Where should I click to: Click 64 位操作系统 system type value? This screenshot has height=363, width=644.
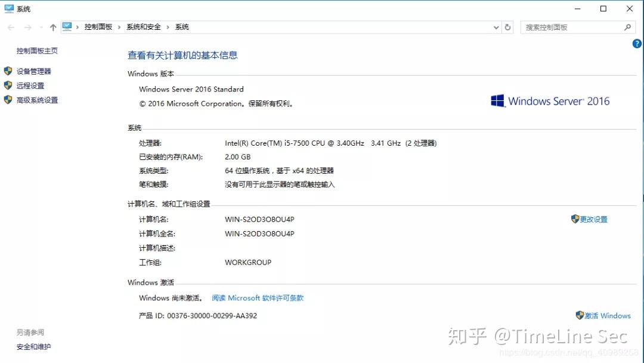tap(279, 171)
